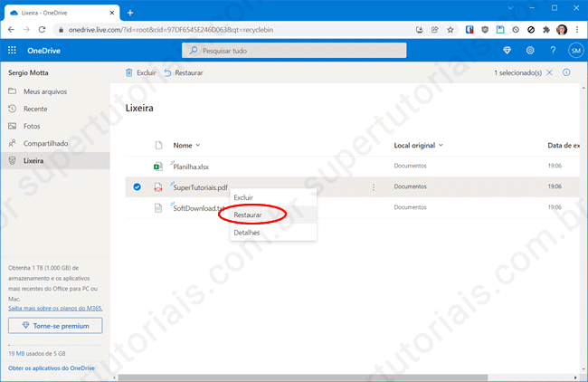Go to Meus arquivos in sidebar

tap(44, 91)
